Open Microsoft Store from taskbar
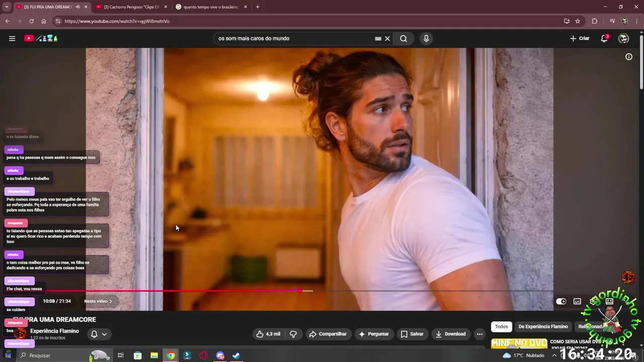The height and width of the screenshot is (362, 644). point(137,355)
